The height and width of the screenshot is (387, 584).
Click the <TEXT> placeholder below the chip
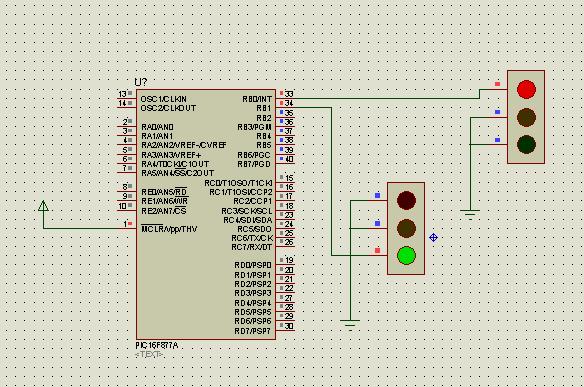(x=149, y=354)
